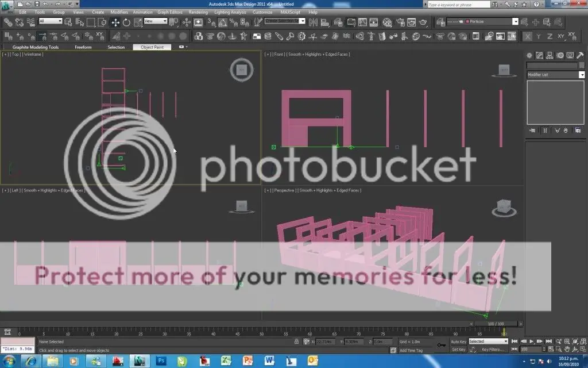Open the key mode Selected dropdown
Screen dimensions: 588x368
(x=488, y=342)
